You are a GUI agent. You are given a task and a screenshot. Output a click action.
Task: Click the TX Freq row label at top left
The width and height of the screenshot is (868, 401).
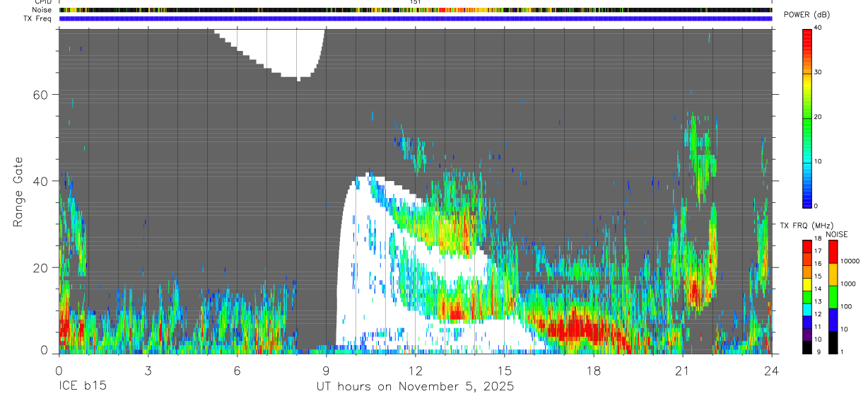pos(37,18)
